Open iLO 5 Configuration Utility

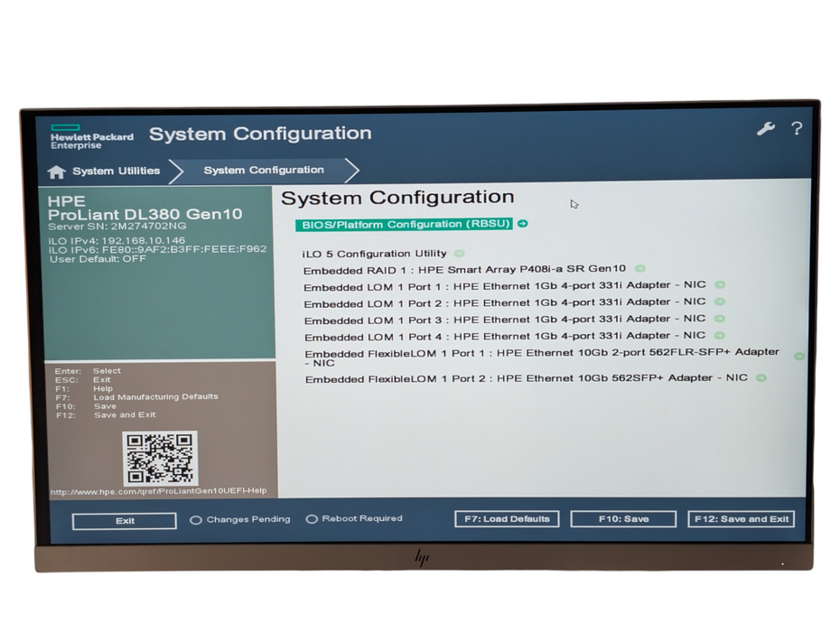375,254
